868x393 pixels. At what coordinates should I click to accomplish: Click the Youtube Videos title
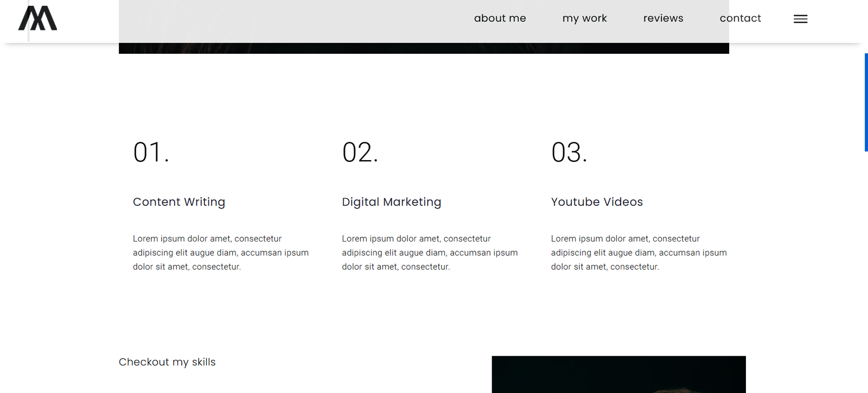[x=597, y=202]
